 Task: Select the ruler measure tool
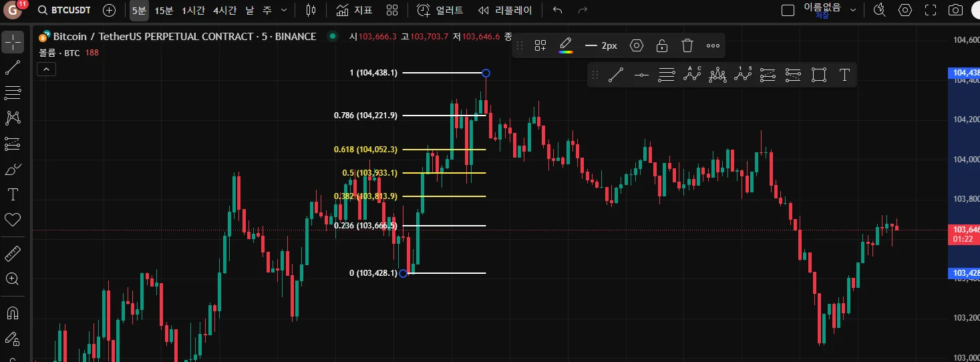(13, 254)
